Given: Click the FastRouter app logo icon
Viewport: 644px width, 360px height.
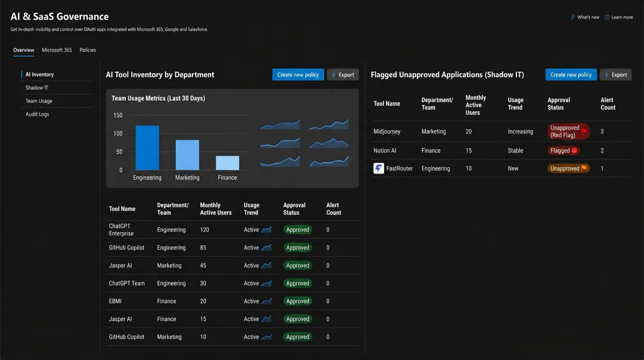Looking at the screenshot, I should pos(379,168).
